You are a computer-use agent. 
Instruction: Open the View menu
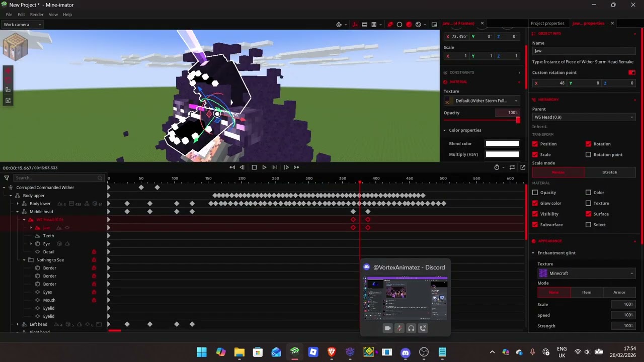pos(53,15)
